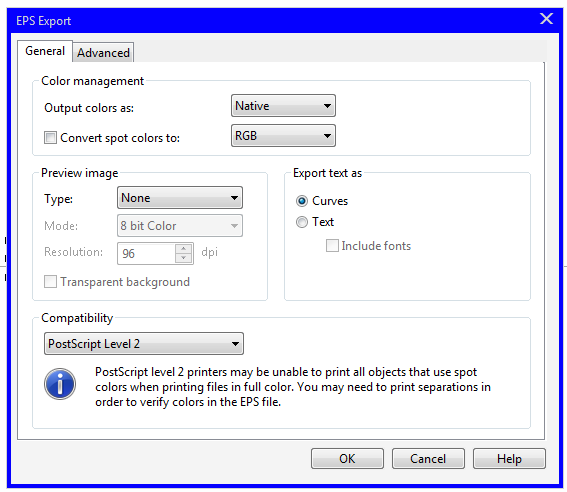Close the EPS Export dialog
The width and height of the screenshot is (567, 492).
click(x=546, y=18)
